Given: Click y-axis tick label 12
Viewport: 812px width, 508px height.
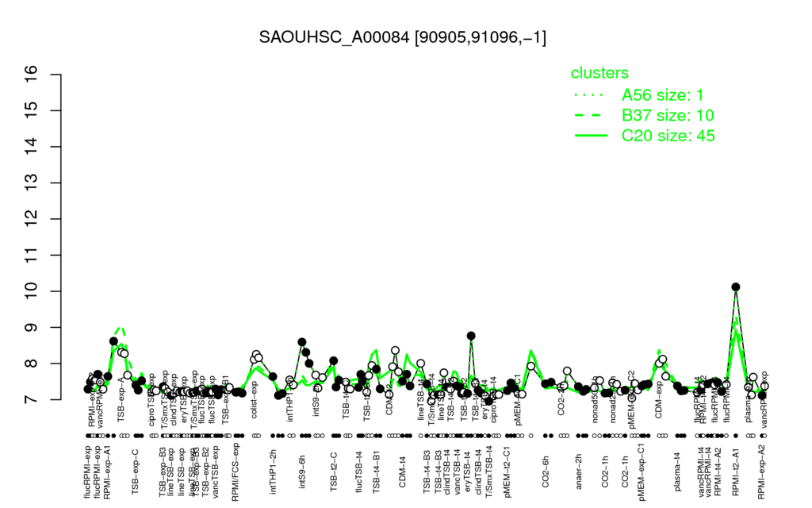Looking at the screenshot, I should click(31, 219).
